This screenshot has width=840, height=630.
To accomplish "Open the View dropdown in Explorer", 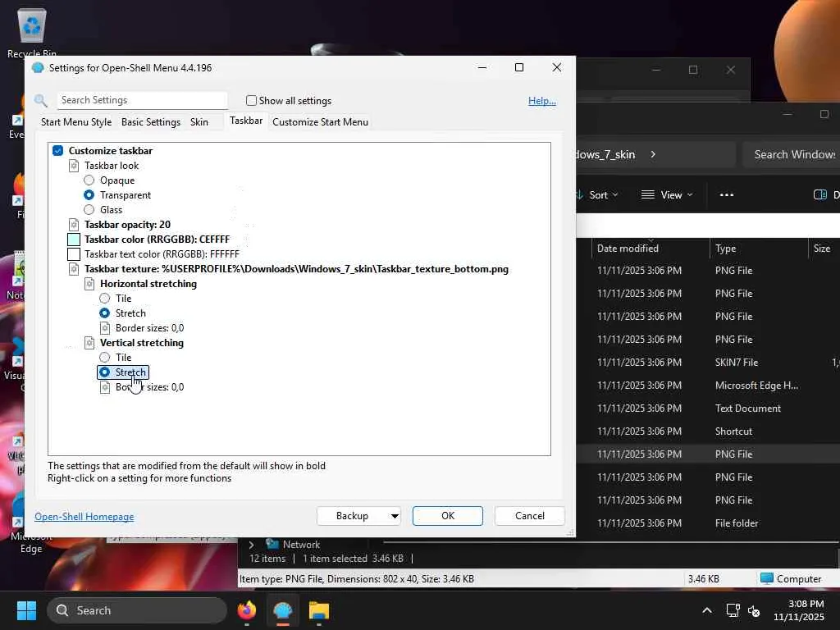I will coord(667,195).
